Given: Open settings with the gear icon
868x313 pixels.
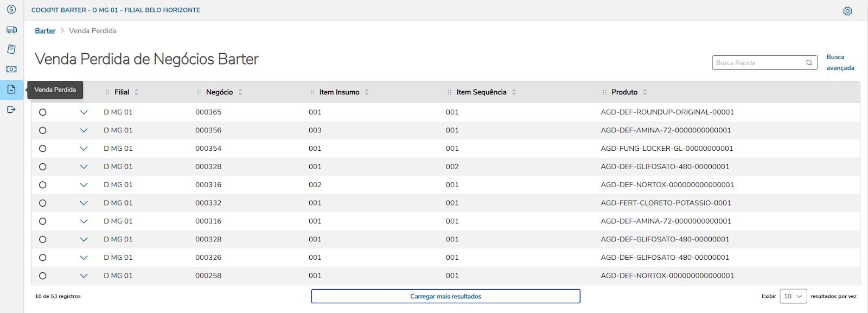Looking at the screenshot, I should tap(847, 11).
